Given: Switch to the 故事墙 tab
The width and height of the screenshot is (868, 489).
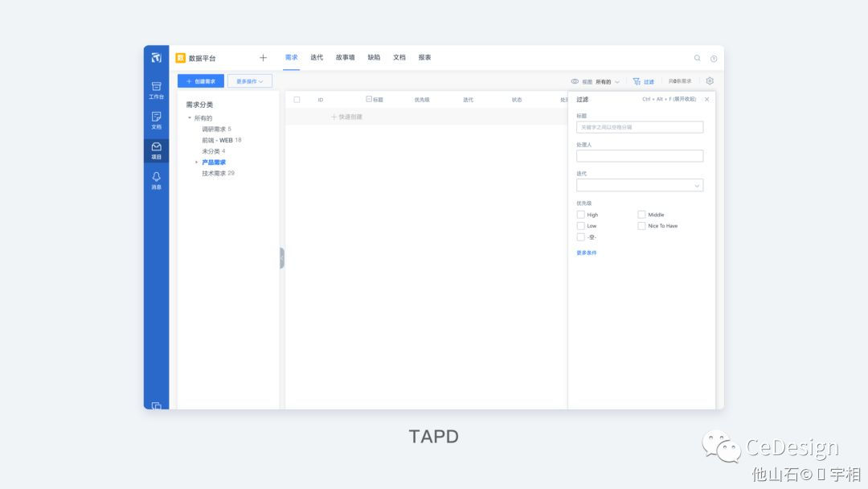Looking at the screenshot, I should coord(345,58).
